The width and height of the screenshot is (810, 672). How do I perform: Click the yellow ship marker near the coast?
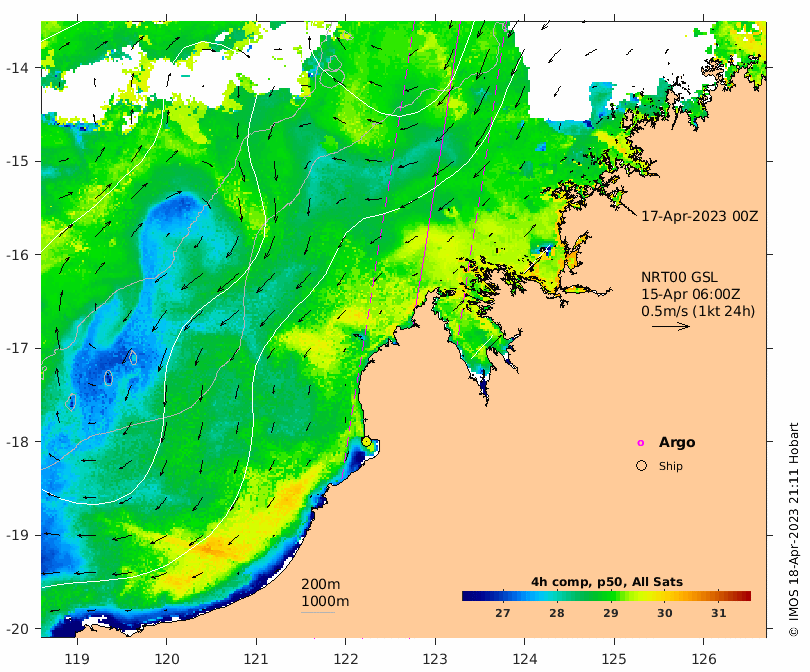point(366,442)
